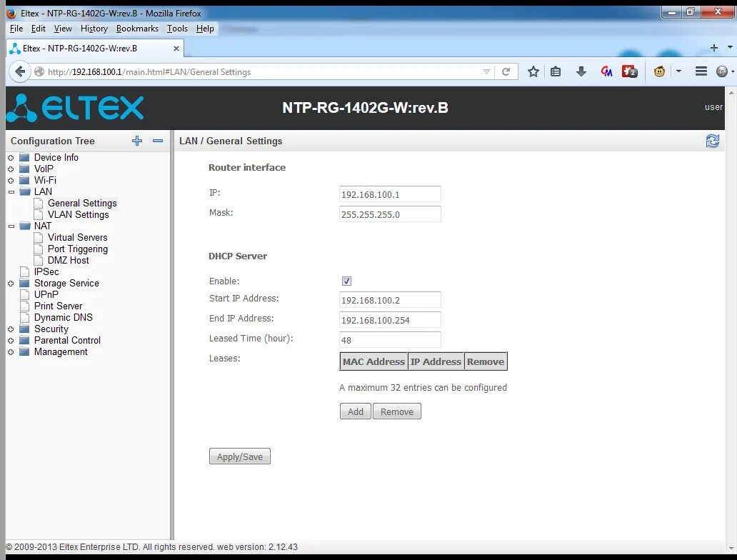Image resolution: width=737 pixels, height=560 pixels.
Task: Click the MAC Address column header
Action: click(x=373, y=361)
